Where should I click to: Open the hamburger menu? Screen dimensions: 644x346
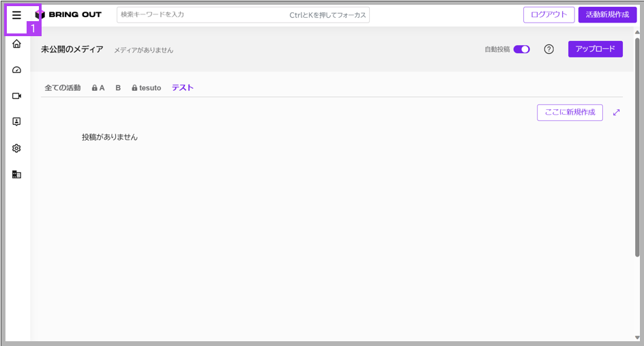click(x=16, y=16)
